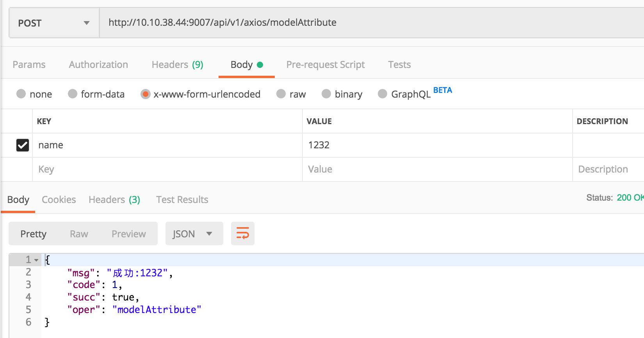Click the request URL field
The height and width of the screenshot is (338, 644).
click(372, 23)
